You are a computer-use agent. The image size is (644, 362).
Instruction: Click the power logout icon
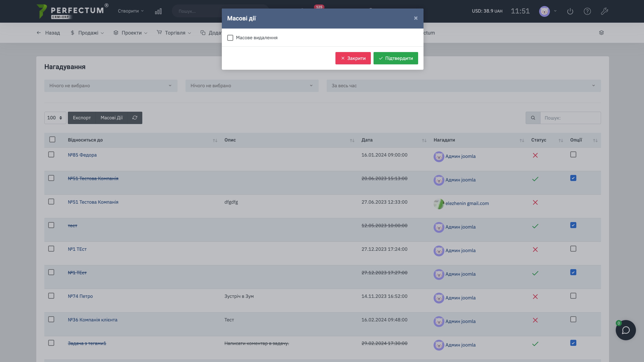(x=570, y=11)
